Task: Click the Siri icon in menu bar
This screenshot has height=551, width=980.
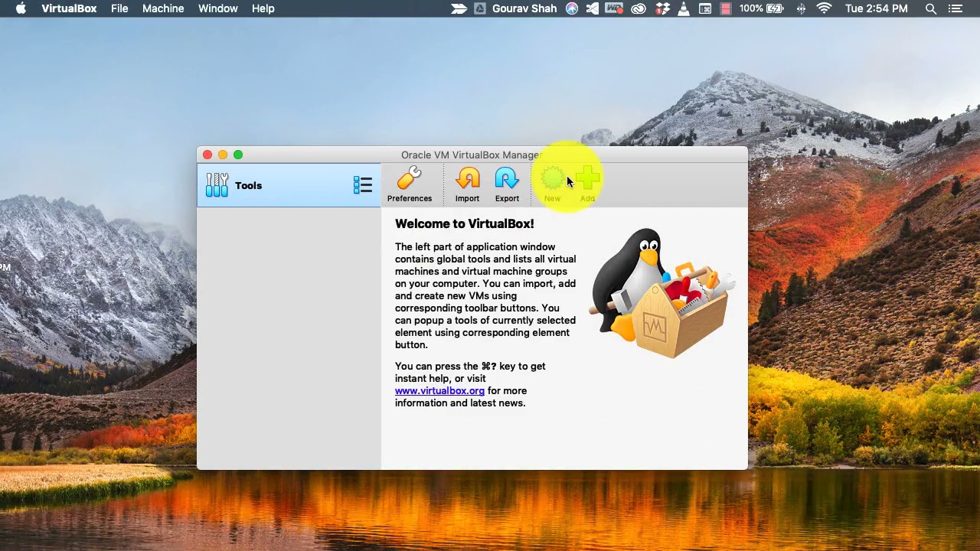Action: point(572,8)
